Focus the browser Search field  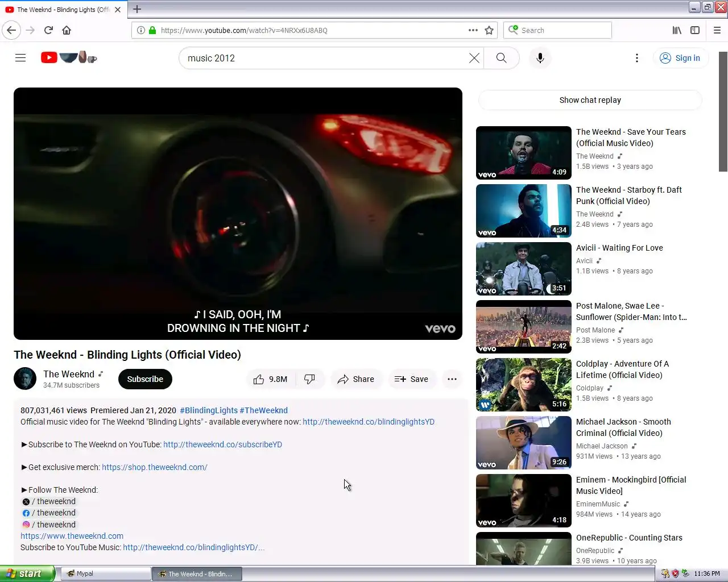coord(557,30)
